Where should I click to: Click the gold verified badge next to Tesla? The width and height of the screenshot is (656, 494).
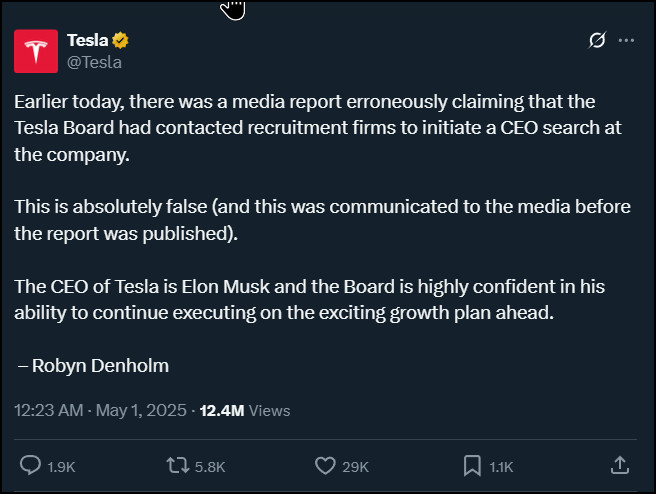[121, 41]
